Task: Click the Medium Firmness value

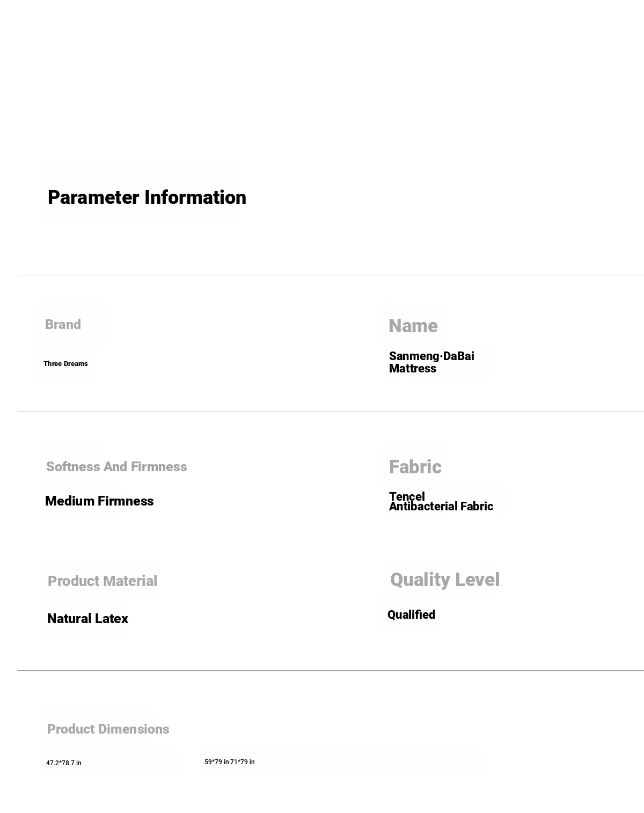Action: [x=99, y=501]
